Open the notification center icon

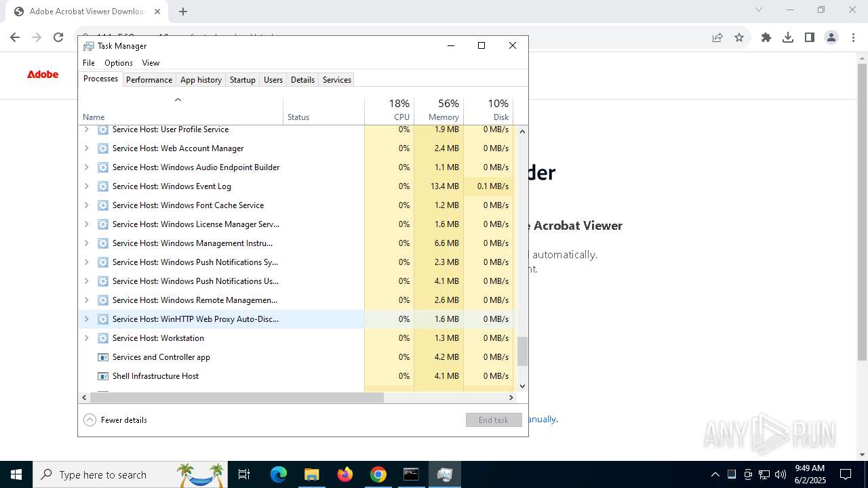[846, 474]
